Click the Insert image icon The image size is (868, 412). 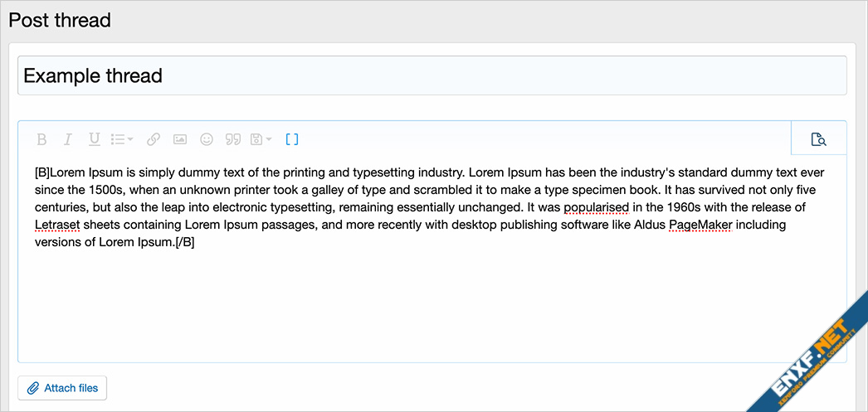click(180, 139)
